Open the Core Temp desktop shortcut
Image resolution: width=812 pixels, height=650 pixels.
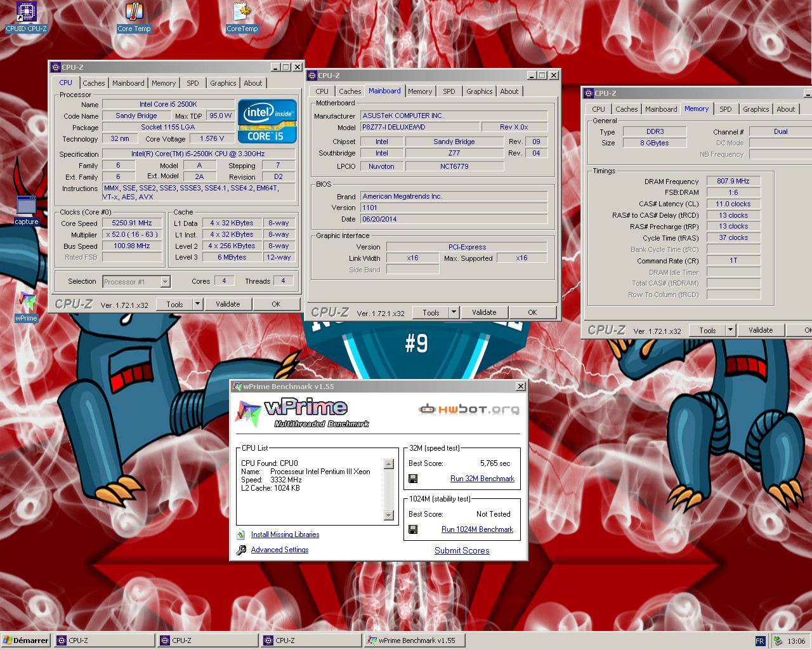(x=134, y=17)
